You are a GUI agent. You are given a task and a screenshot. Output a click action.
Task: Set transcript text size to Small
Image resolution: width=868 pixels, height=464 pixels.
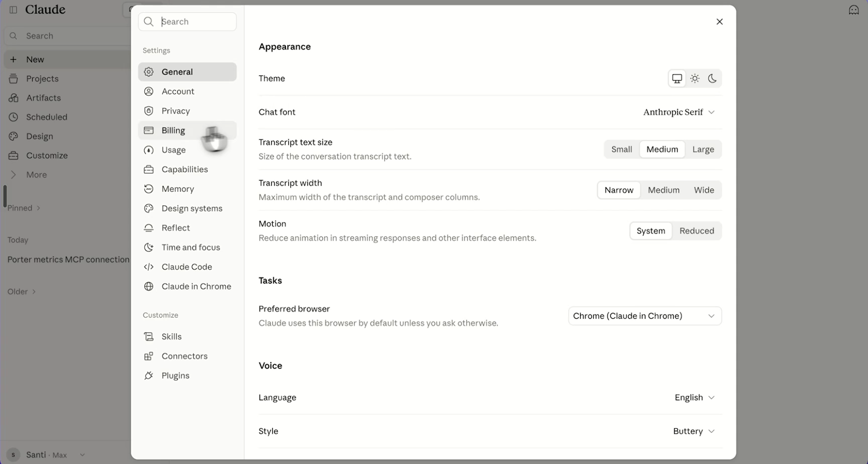point(622,149)
